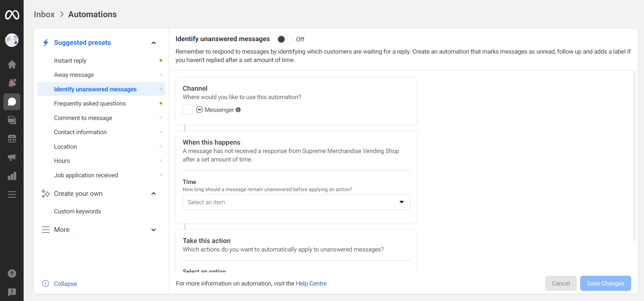Select Away message preset
Screen dimensions: 644x301
[x=101, y=75]
